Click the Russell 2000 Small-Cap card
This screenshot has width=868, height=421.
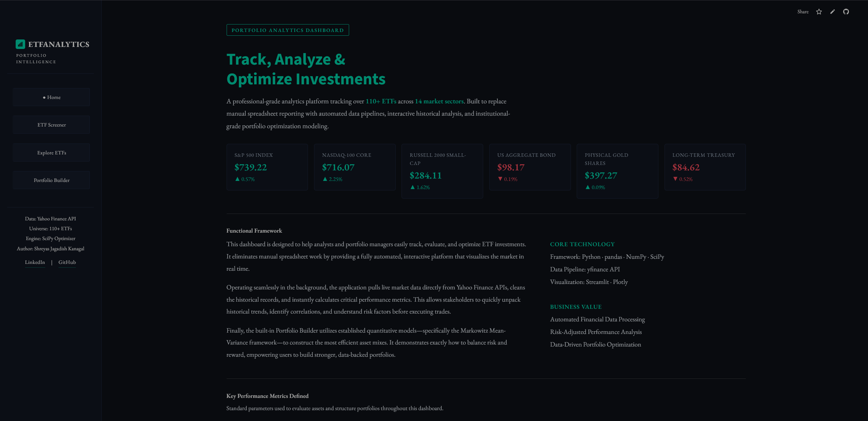pyautogui.click(x=442, y=171)
